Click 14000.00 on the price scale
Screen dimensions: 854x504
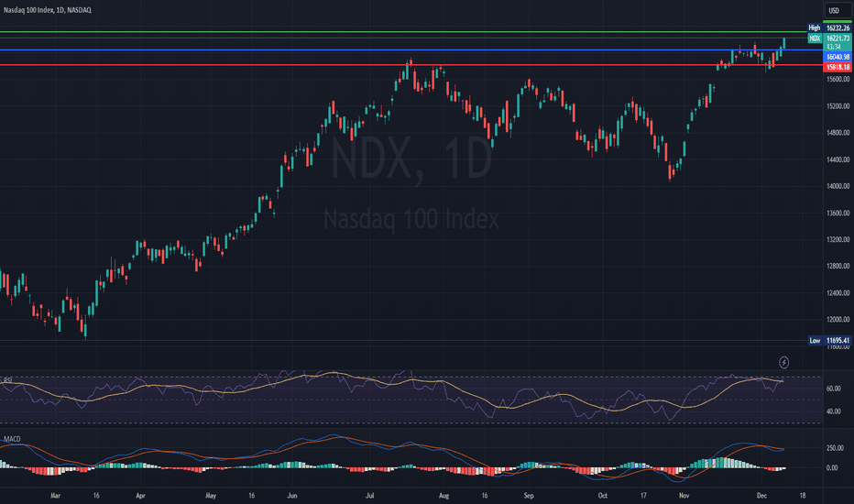coord(838,186)
